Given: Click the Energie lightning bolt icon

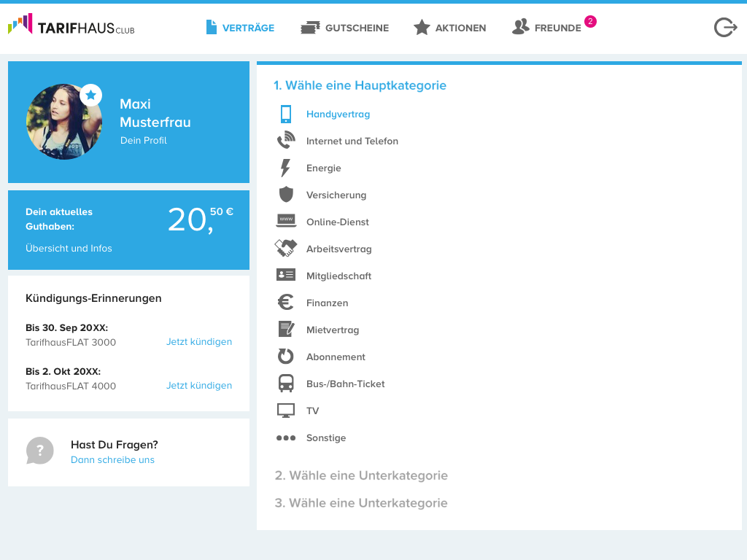Looking at the screenshot, I should point(286,168).
